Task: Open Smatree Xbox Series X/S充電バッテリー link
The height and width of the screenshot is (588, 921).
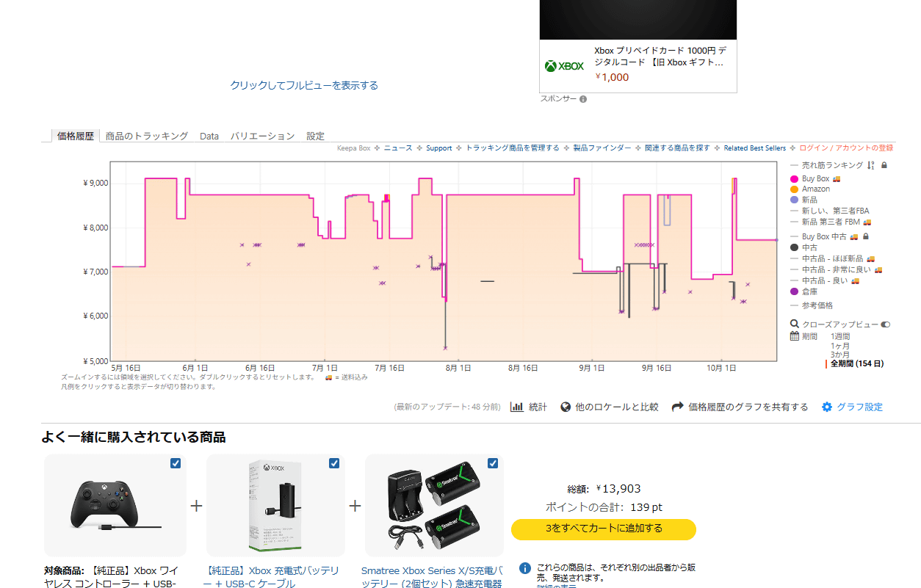Action: point(432,577)
